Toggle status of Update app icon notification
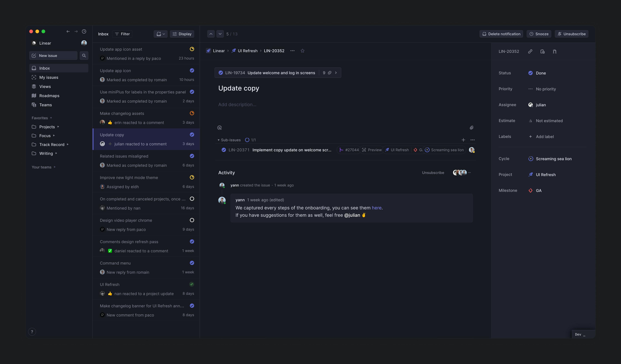This screenshot has height=364, width=621. click(x=192, y=70)
